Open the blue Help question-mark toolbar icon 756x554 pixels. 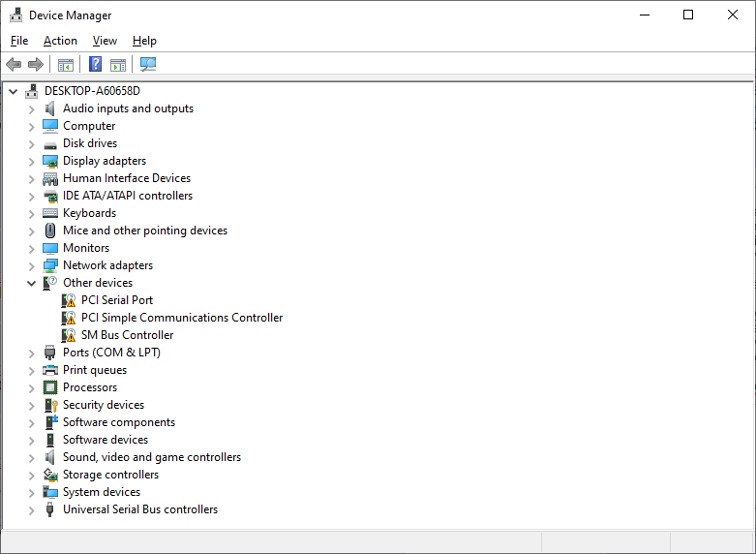coord(96,64)
